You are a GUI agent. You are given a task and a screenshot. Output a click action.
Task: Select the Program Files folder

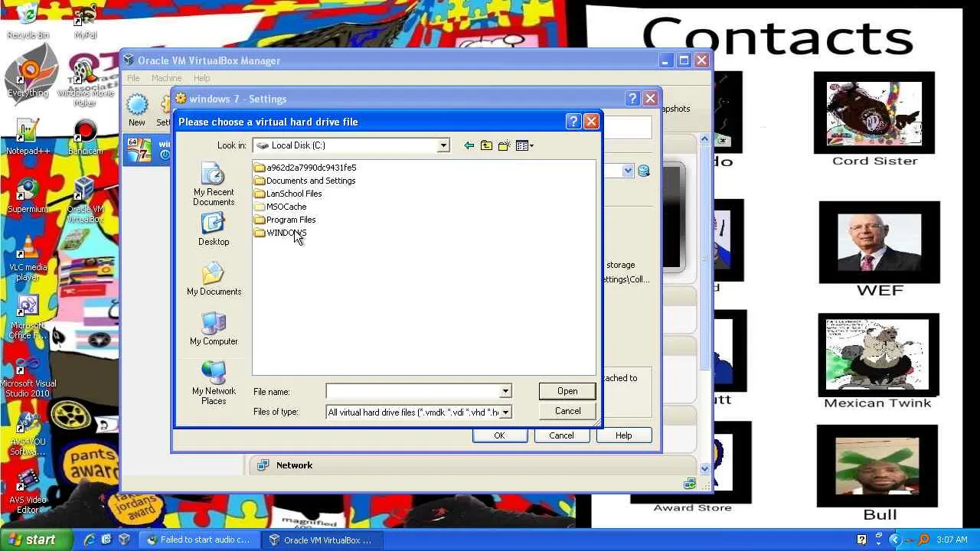click(x=285, y=220)
